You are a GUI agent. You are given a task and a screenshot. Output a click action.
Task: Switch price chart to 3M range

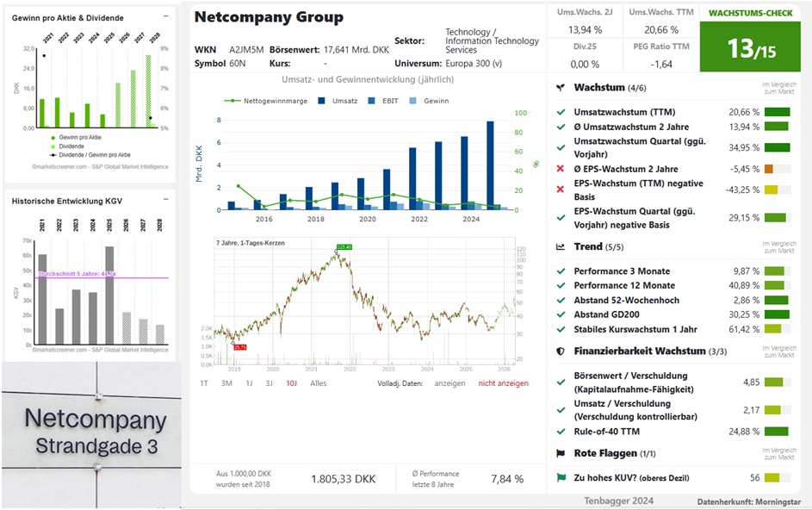tap(226, 383)
